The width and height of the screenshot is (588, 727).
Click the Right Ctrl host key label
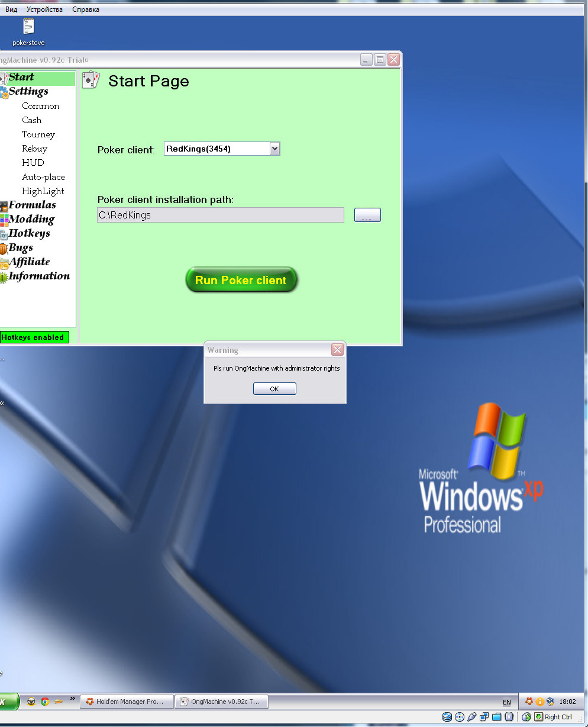(558, 717)
